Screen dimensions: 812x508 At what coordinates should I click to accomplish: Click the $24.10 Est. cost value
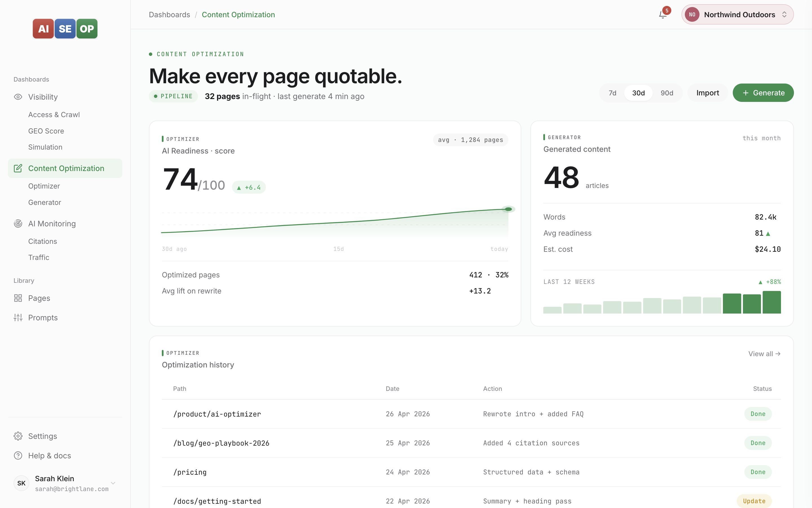[768, 249]
